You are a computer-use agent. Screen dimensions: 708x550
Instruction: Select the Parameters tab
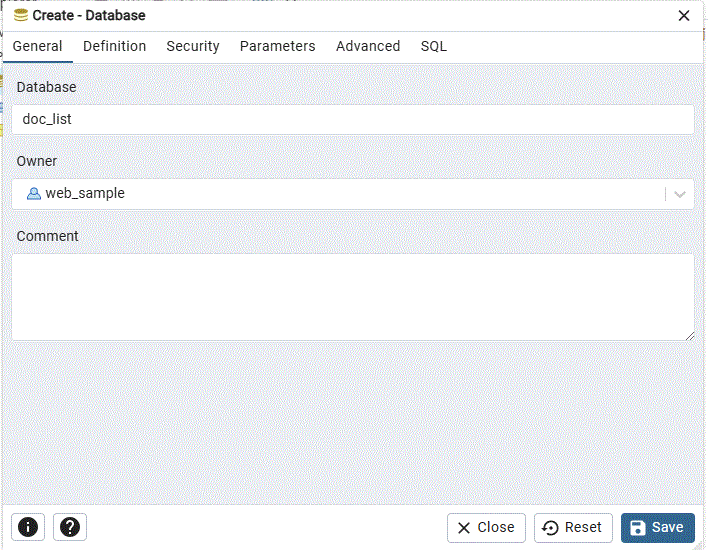pyautogui.click(x=277, y=46)
